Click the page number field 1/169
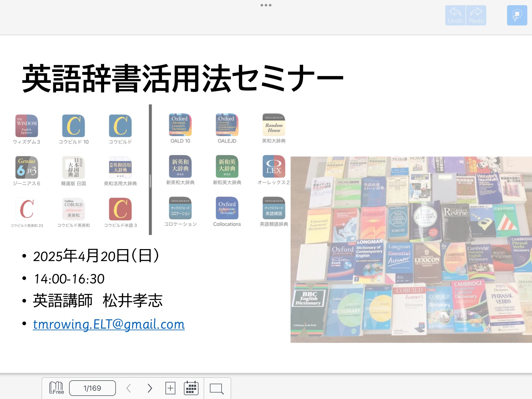Image resolution: width=532 pixels, height=399 pixels. [92, 388]
